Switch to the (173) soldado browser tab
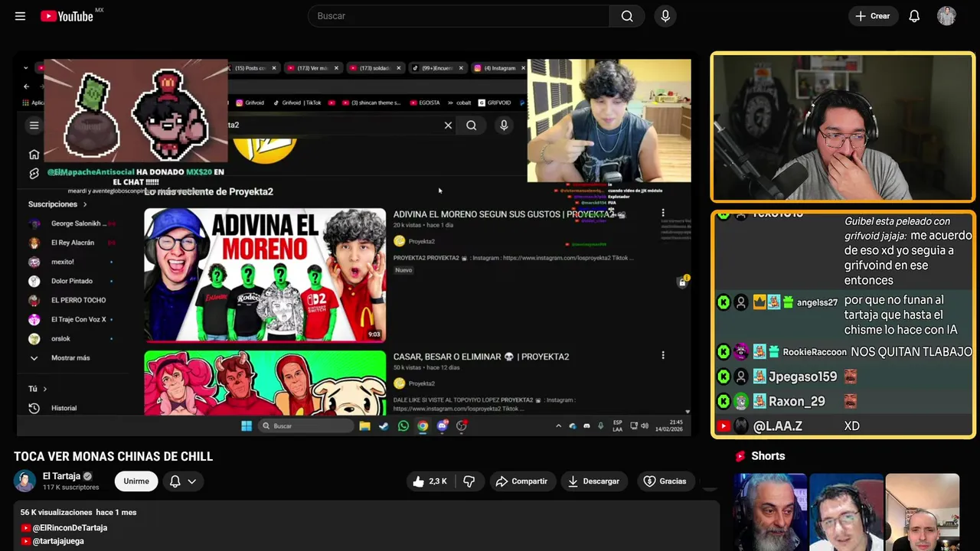 tap(374, 68)
